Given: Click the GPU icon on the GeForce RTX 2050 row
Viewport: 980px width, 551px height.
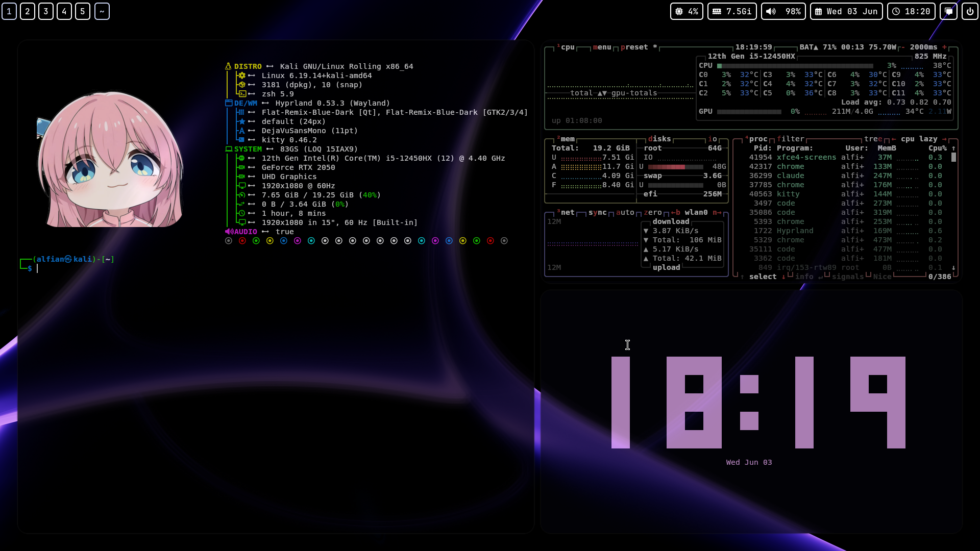Looking at the screenshot, I should pyautogui.click(x=242, y=167).
